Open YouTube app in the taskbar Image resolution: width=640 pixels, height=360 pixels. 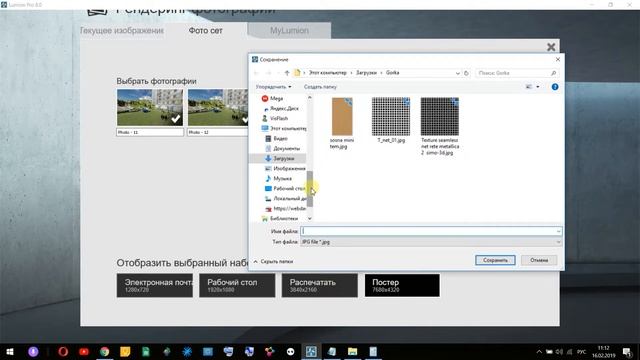click(84, 351)
